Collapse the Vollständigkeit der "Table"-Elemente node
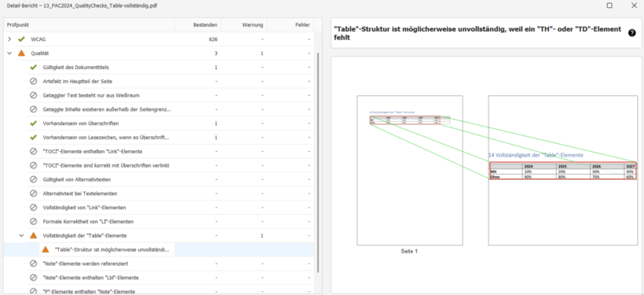Viewport: 644px width, 295px height. pyautogui.click(x=21, y=236)
